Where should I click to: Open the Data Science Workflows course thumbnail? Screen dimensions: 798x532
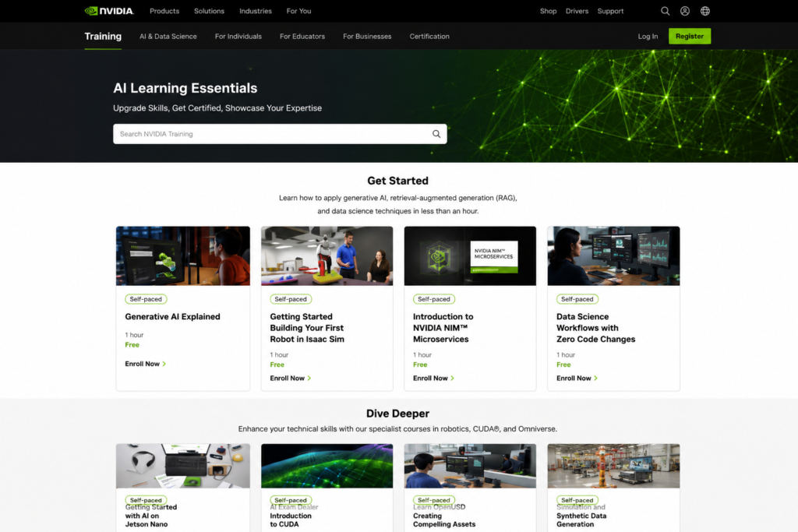pyautogui.click(x=613, y=255)
